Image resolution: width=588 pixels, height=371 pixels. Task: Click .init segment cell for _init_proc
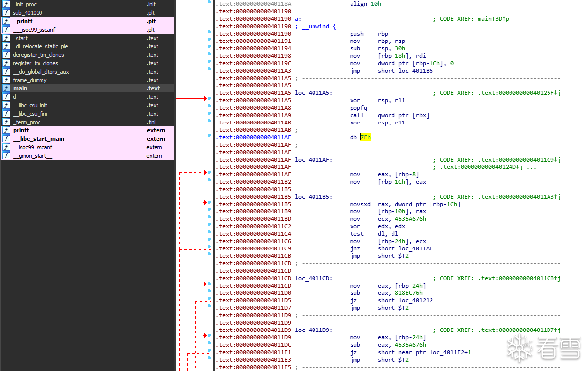(151, 4)
